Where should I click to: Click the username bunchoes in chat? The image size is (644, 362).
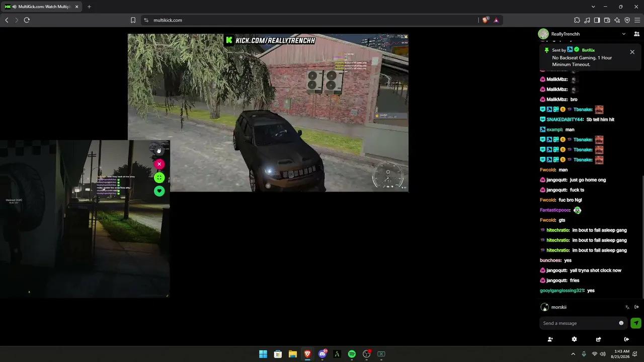pyautogui.click(x=551, y=260)
